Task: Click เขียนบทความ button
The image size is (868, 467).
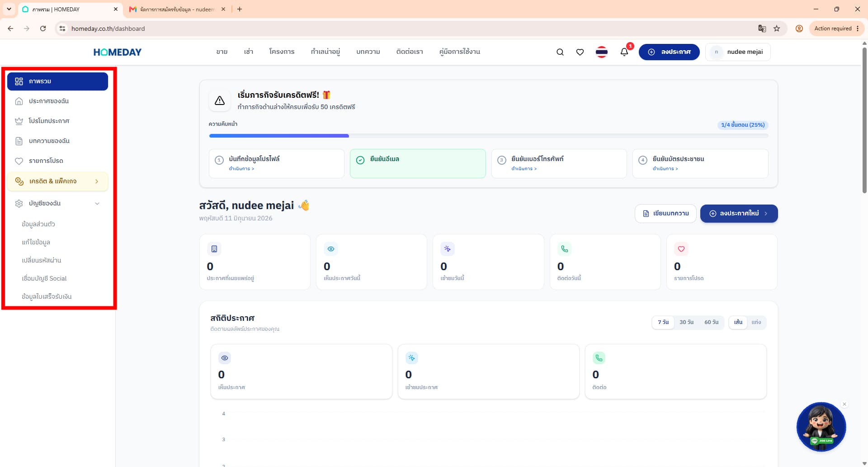Action: click(665, 214)
